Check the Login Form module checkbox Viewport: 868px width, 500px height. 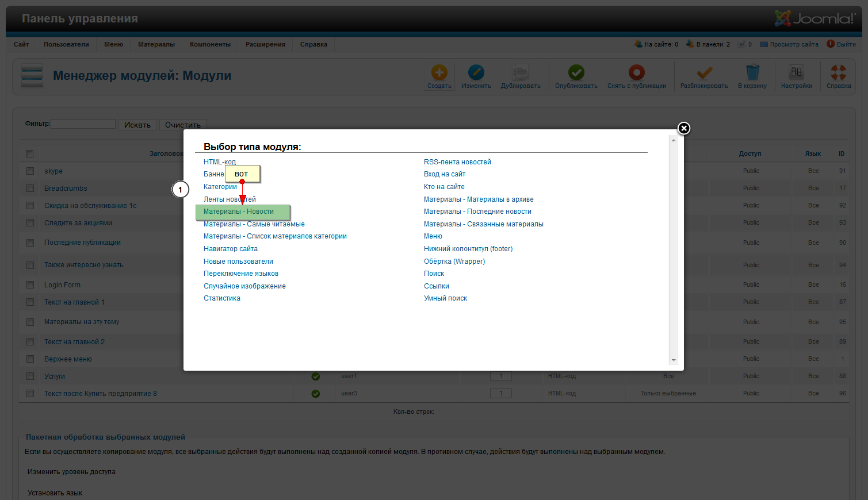(x=30, y=285)
